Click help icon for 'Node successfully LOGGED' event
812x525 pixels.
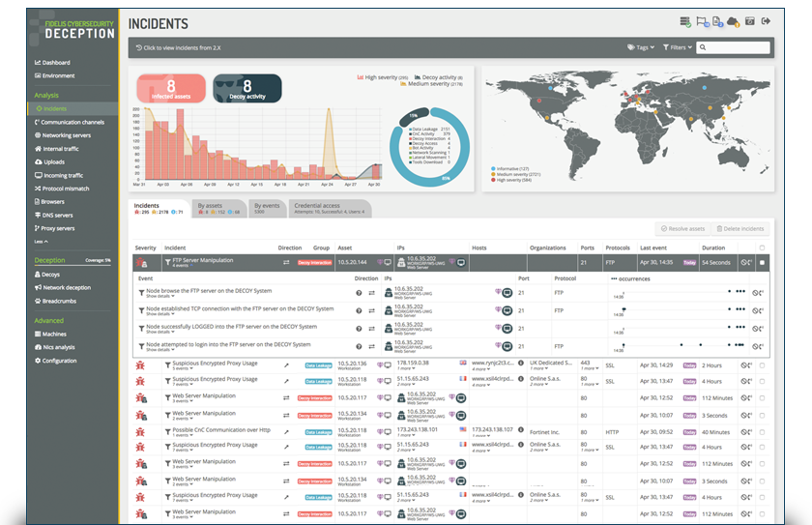coord(359,329)
